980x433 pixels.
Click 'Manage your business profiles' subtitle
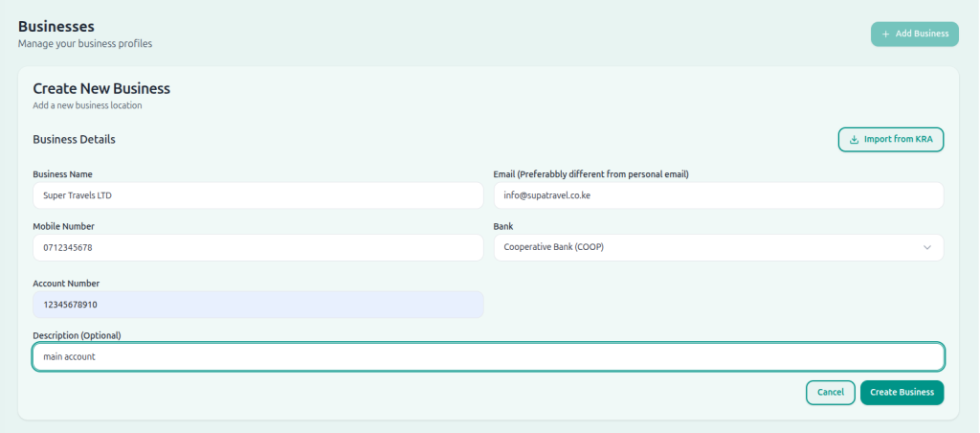pyautogui.click(x=85, y=44)
